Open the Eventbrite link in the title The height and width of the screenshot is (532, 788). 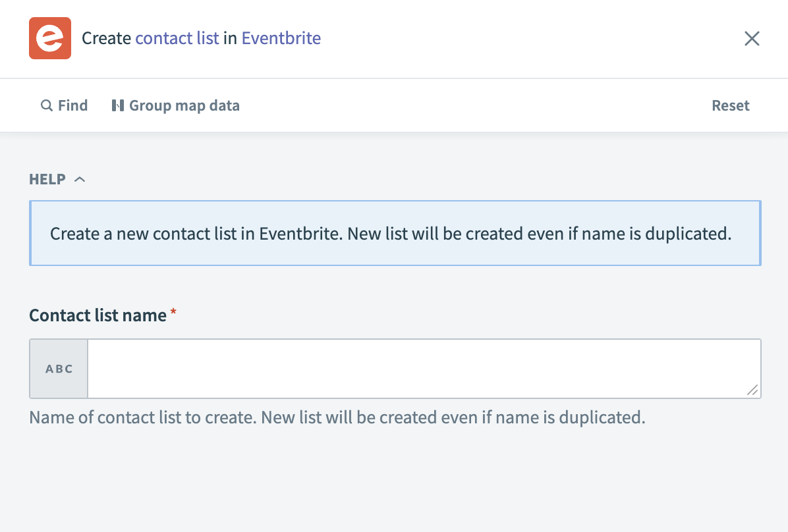coord(281,38)
